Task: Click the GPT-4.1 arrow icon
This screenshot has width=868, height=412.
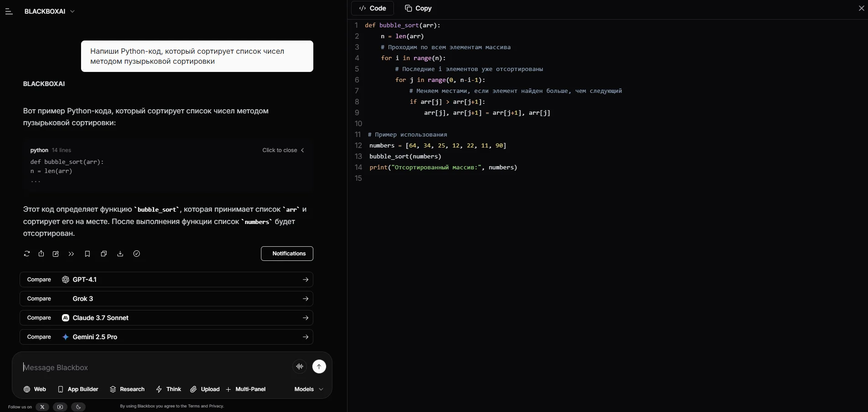Action: (306, 280)
